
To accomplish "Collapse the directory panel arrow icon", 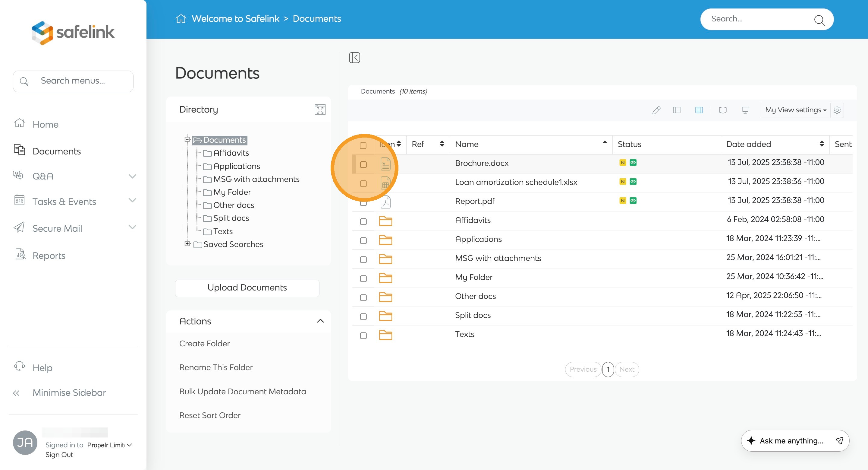I will [354, 58].
